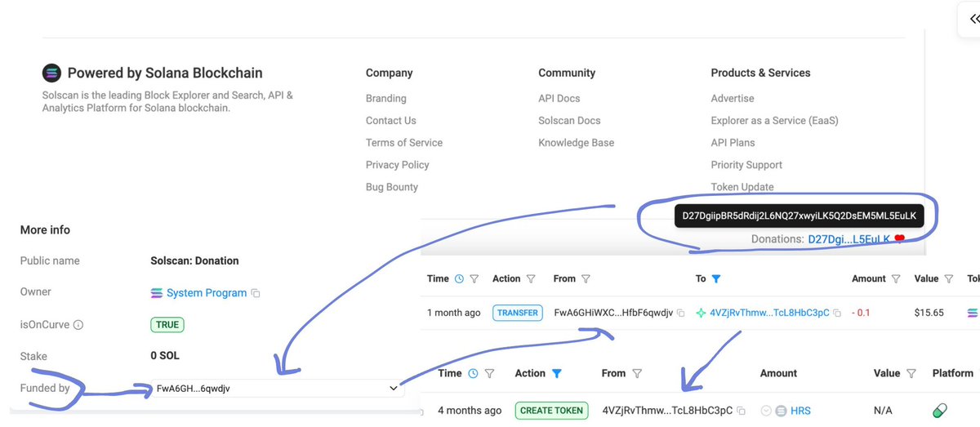Go to Knowledge Base
Image resolution: width=980 pixels, height=427 pixels.
(577, 142)
